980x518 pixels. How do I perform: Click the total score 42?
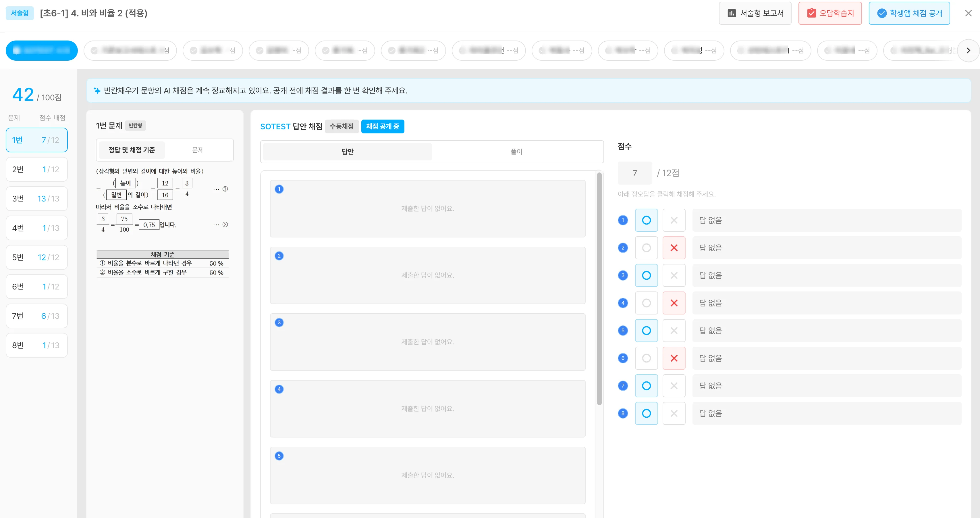[23, 95]
